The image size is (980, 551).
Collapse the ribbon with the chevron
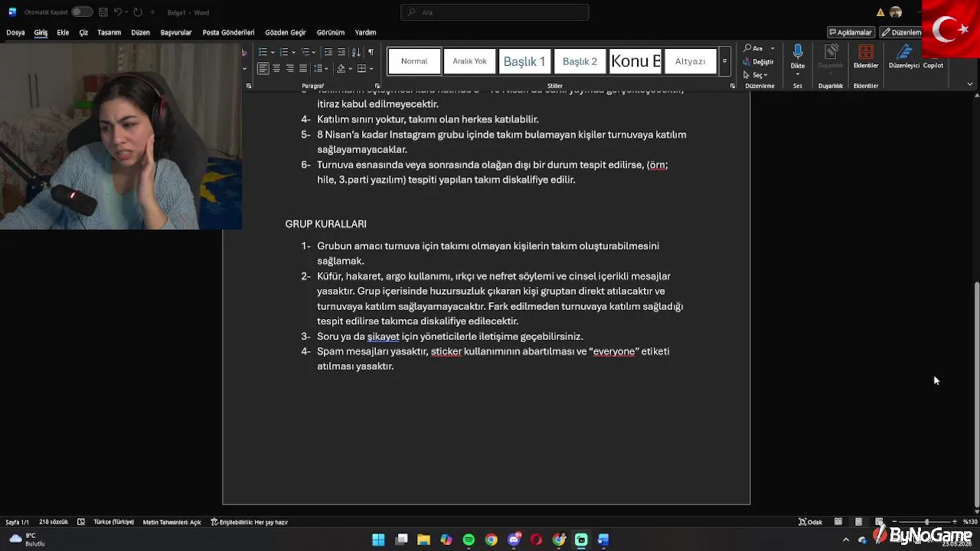[x=970, y=83]
